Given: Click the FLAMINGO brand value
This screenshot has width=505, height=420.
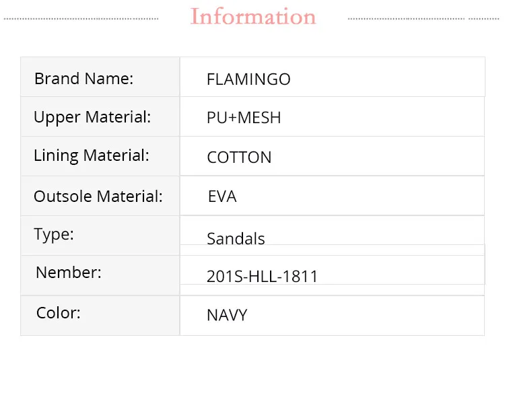Looking at the screenshot, I should (248, 79).
